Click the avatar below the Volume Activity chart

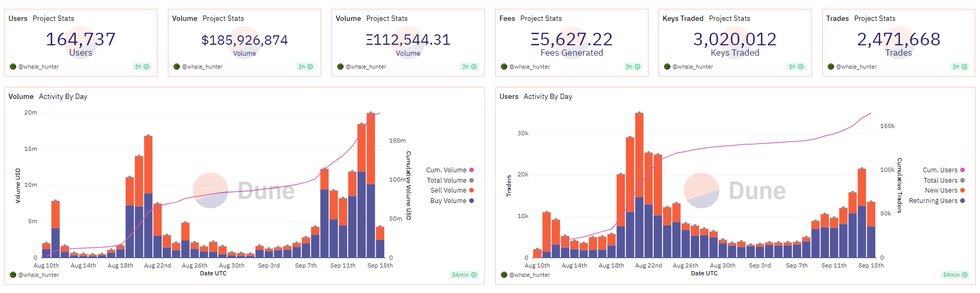coord(13,275)
